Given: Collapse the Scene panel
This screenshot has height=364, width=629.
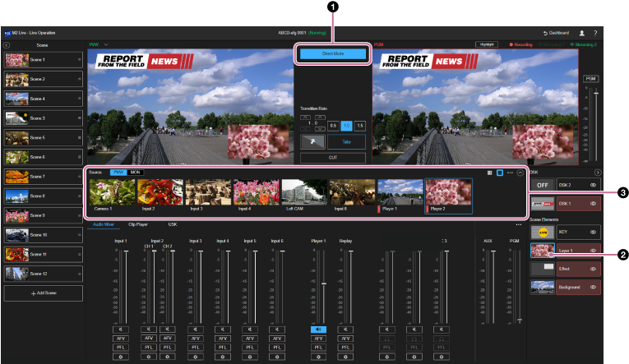Looking at the screenshot, I should 7,45.
